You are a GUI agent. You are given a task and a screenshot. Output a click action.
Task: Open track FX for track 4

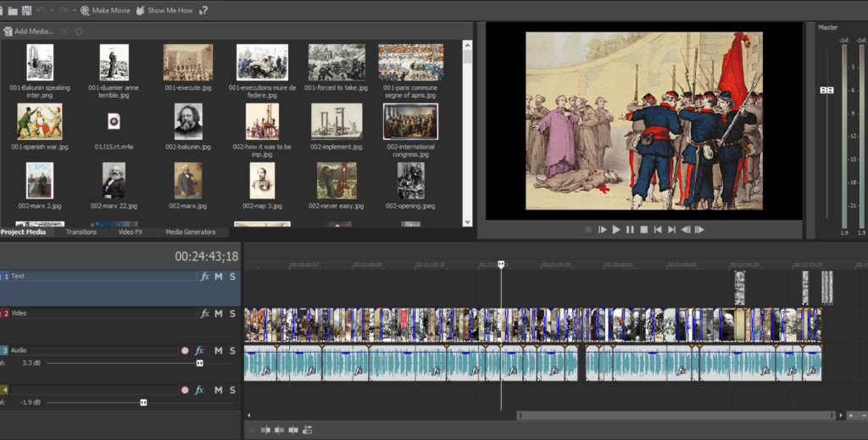[x=199, y=390]
